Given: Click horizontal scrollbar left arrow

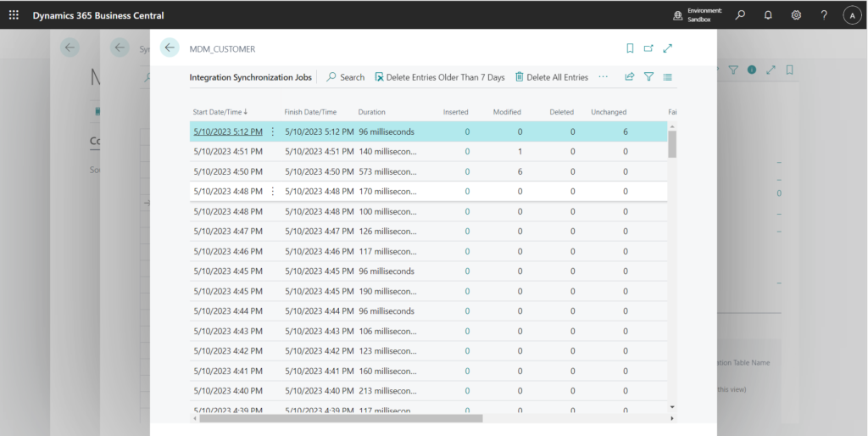Looking at the screenshot, I should click(194, 418).
